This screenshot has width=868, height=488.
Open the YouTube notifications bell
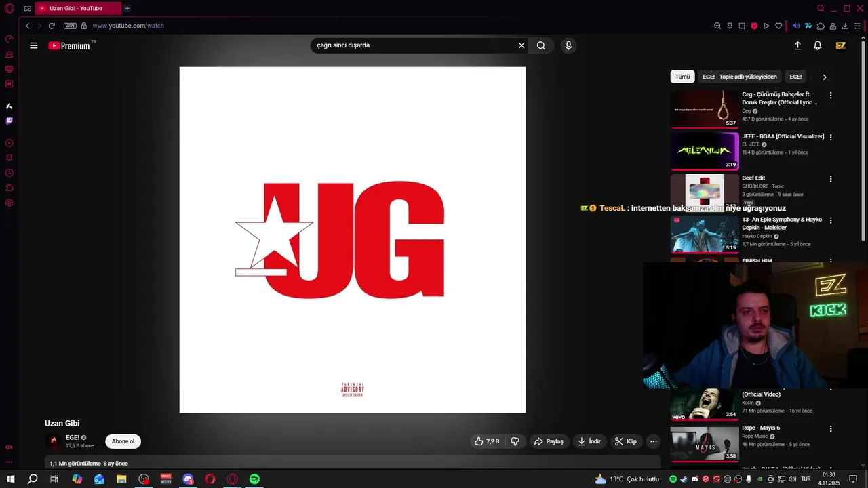tap(818, 45)
